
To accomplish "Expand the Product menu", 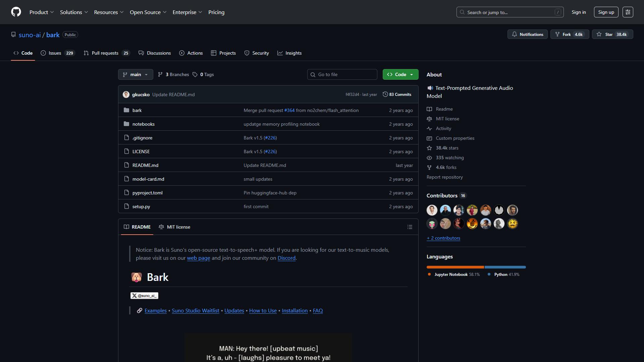I will (42, 12).
